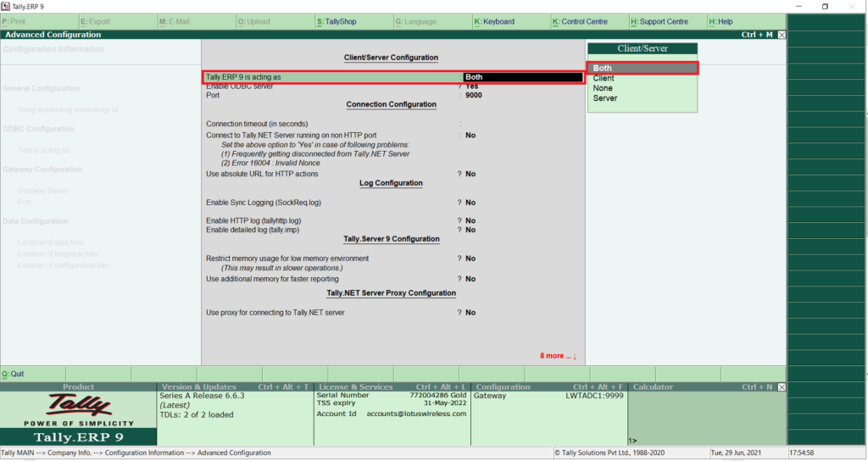Click Gateway Configuration in background panel

click(x=42, y=169)
